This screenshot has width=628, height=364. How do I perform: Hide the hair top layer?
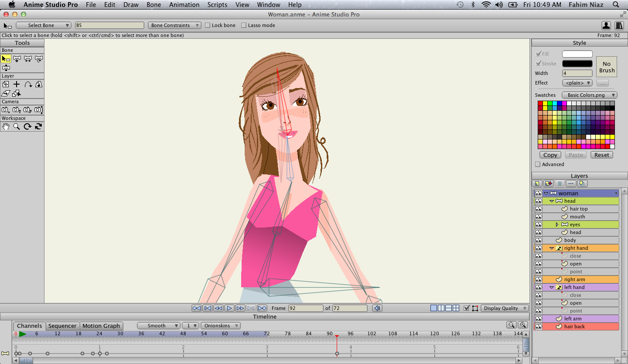[x=539, y=209]
